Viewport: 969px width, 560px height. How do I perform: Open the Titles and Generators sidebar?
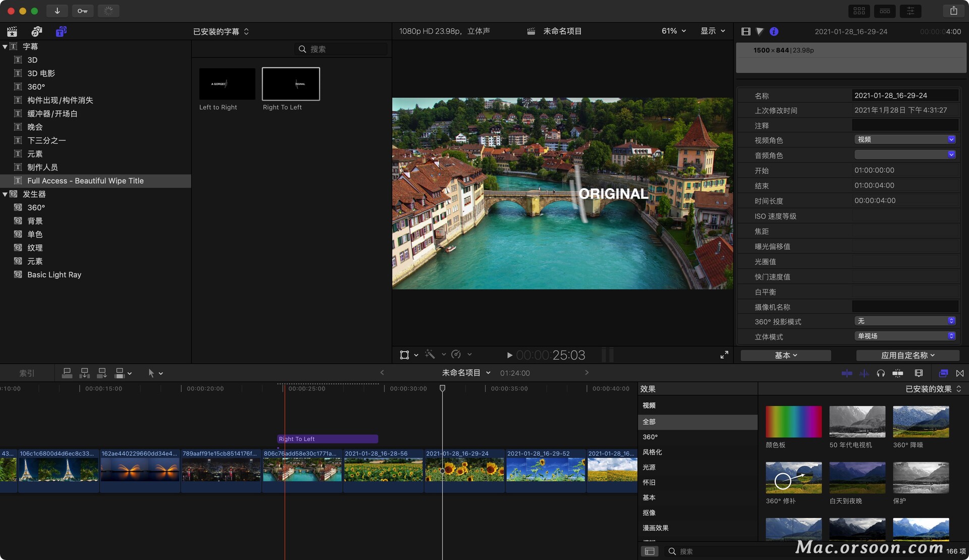(61, 32)
